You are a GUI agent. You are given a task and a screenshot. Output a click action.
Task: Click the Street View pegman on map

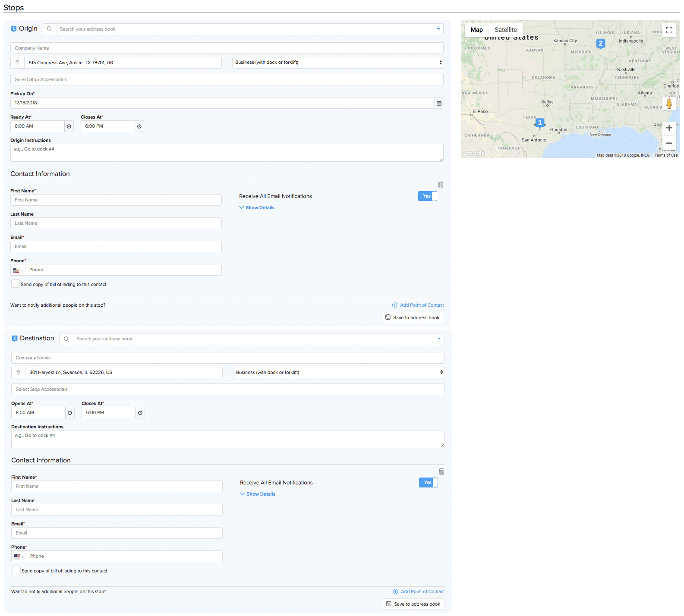(669, 104)
